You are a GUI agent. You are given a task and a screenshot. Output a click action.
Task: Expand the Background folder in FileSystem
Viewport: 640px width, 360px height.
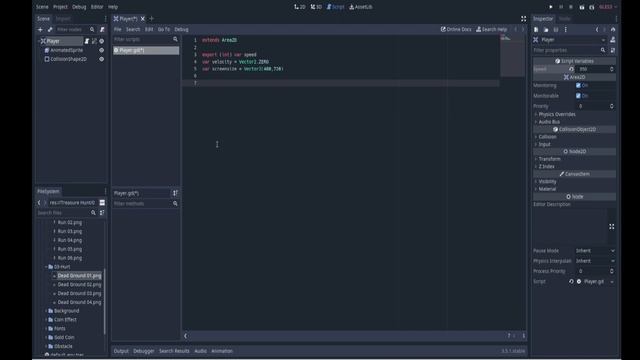point(46,311)
